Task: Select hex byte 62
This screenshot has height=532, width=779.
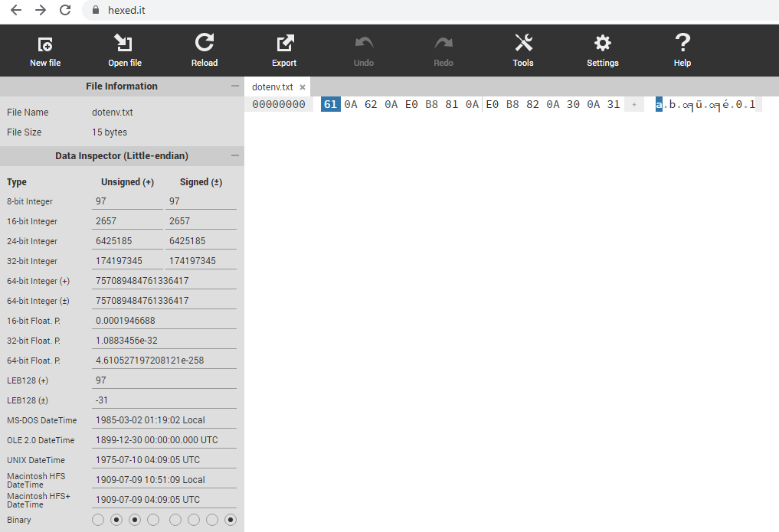Action: tap(371, 105)
